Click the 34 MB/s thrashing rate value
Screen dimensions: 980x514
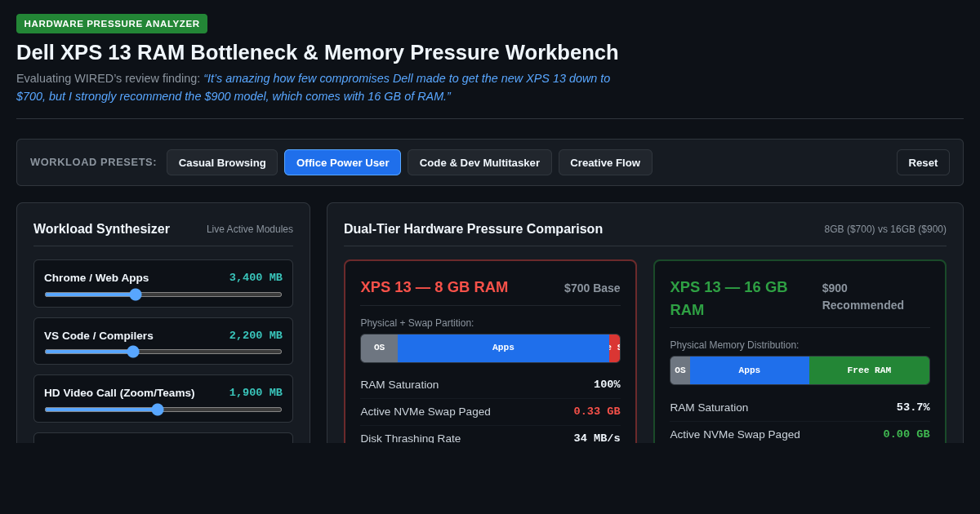pyautogui.click(x=597, y=438)
